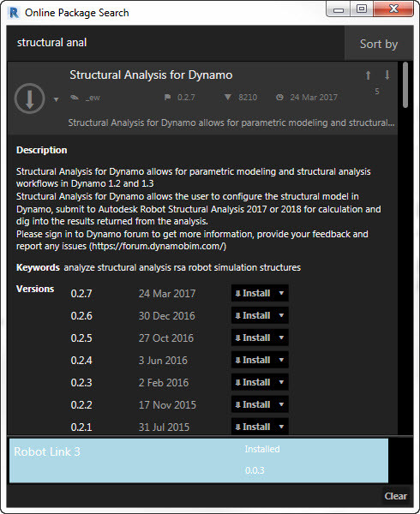
Task: Open the Sort by menu
Action: [379, 44]
